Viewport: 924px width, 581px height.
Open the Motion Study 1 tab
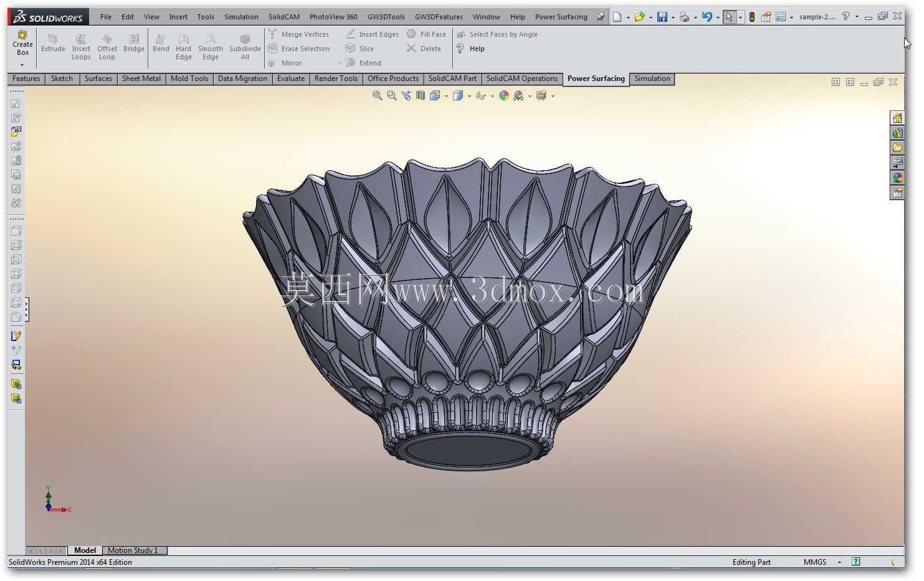(133, 550)
